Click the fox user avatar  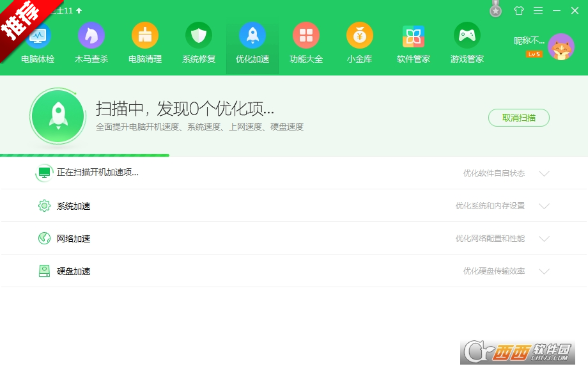(561, 47)
